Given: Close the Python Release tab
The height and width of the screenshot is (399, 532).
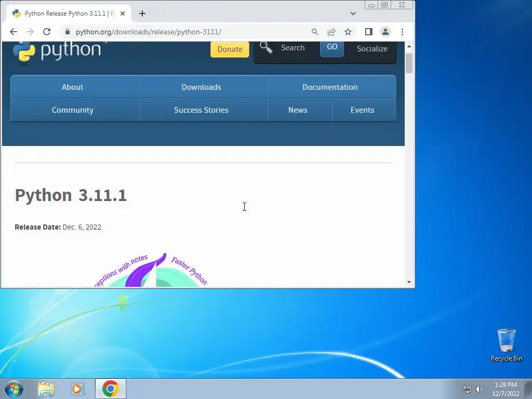Looking at the screenshot, I should 123,14.
